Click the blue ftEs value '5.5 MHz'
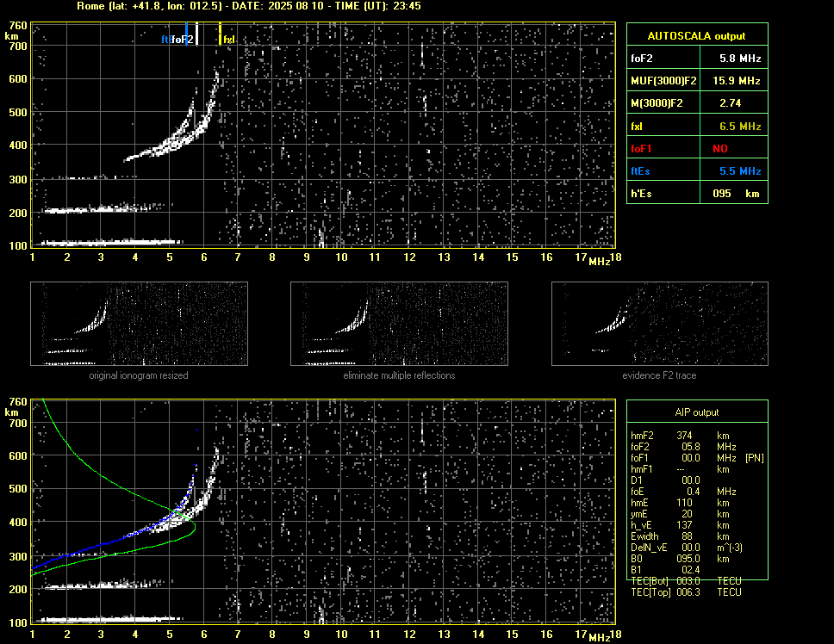Viewport: 834px width, 644px height. pos(740,171)
